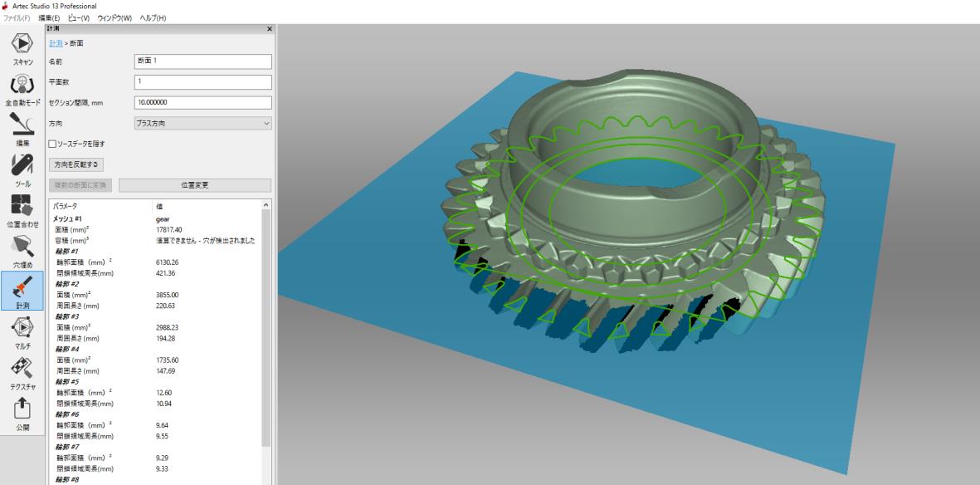Click the 方向を反転する button
This screenshot has width=980, height=485.
[x=76, y=164]
